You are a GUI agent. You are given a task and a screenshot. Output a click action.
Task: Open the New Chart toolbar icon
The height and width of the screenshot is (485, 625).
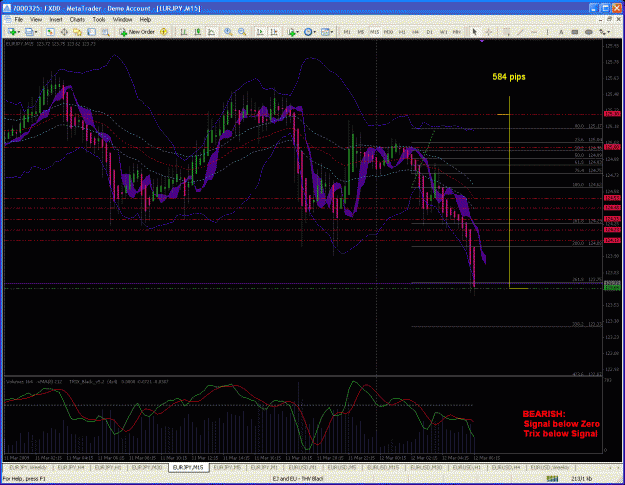(12, 32)
